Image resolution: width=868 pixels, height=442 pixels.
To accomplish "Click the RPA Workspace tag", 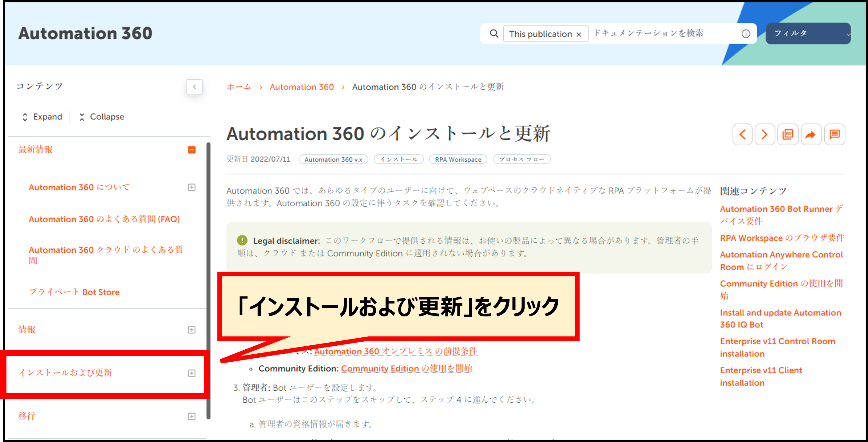I will coord(458,159).
